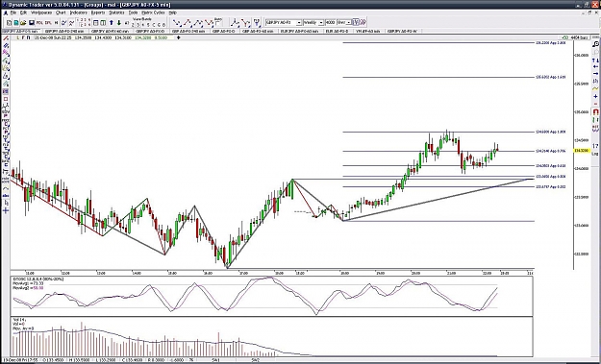The height and width of the screenshot is (364, 601).
Task: Switch to the GBPJPY A0-FX D tab
Action: [x=150, y=31]
